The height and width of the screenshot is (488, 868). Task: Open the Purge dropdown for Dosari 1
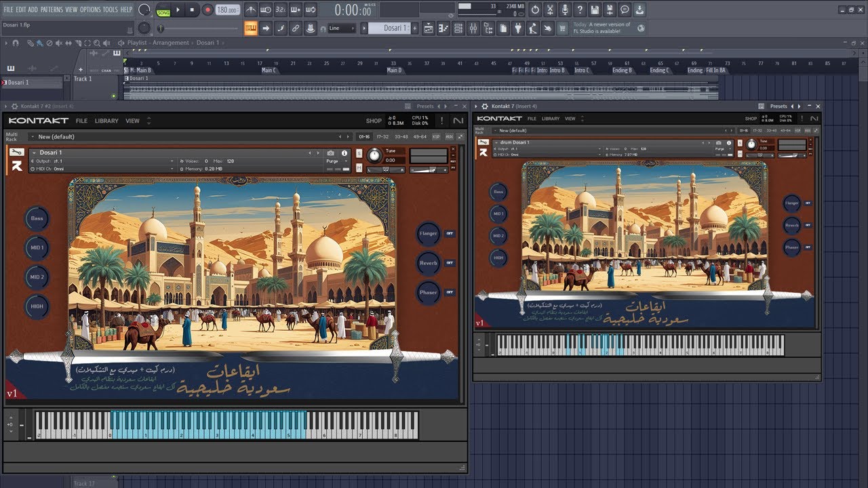pos(336,161)
